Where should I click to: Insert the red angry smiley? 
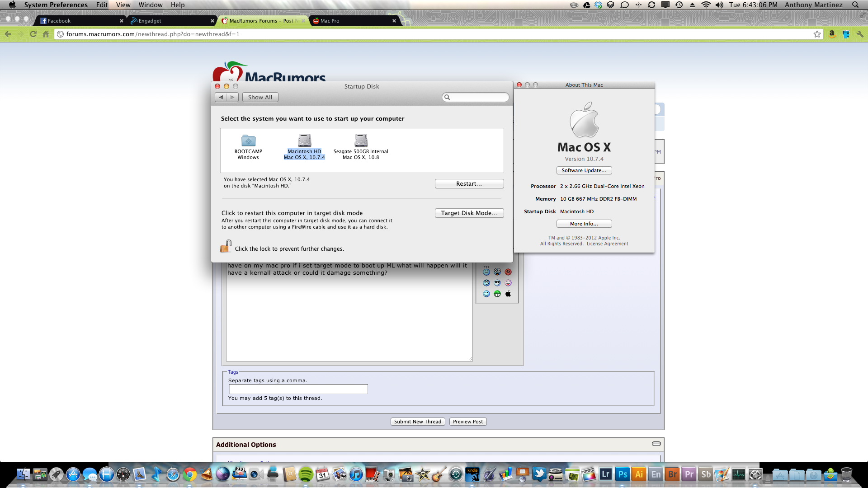click(508, 272)
